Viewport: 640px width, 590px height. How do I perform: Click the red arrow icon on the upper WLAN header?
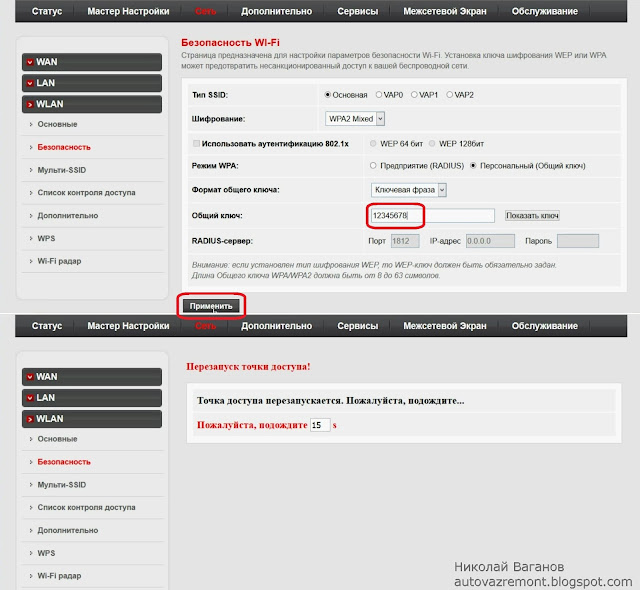point(30,104)
